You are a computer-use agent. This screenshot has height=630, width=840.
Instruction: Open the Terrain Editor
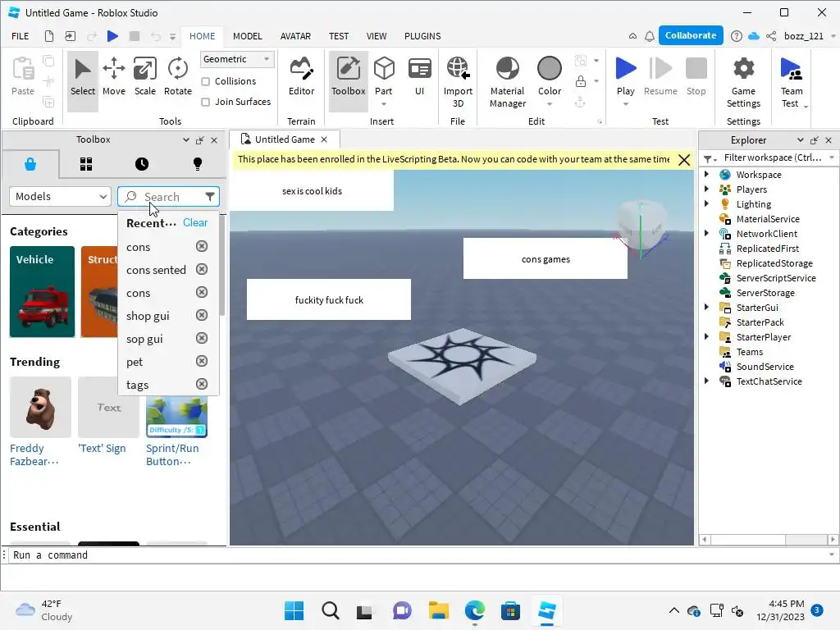pos(301,78)
